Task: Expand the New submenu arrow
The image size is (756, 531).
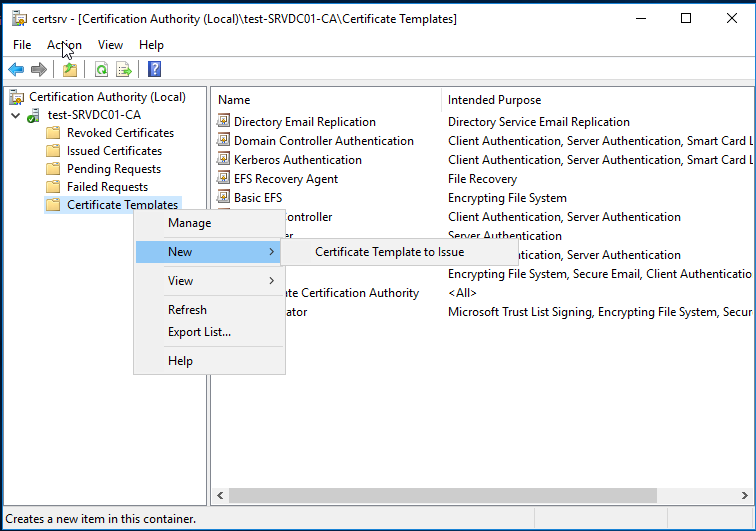Action: coord(271,252)
